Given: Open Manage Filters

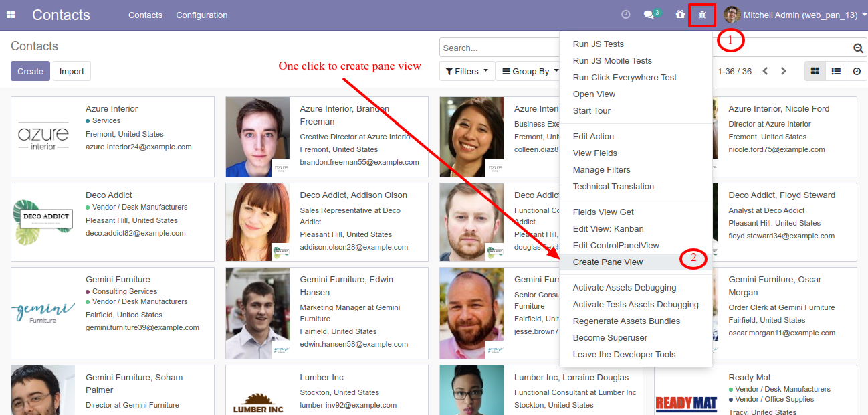Looking at the screenshot, I should (602, 170).
